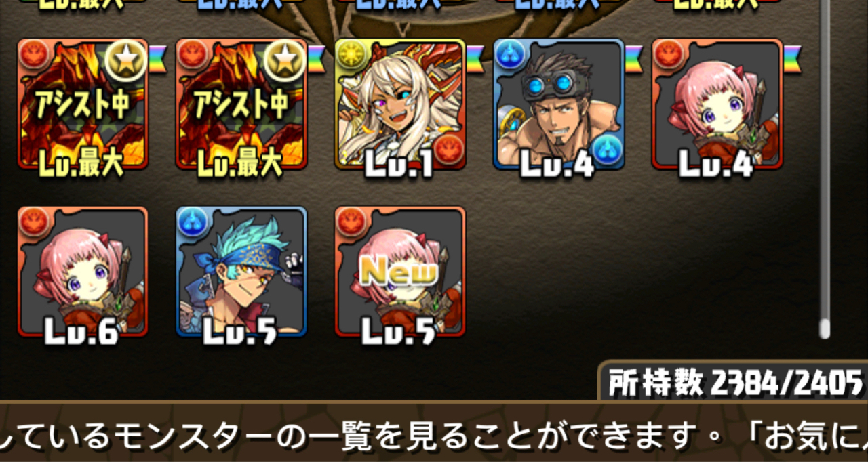Click water sub-attribute orb on goggles man
The image size is (868, 462).
(x=606, y=150)
